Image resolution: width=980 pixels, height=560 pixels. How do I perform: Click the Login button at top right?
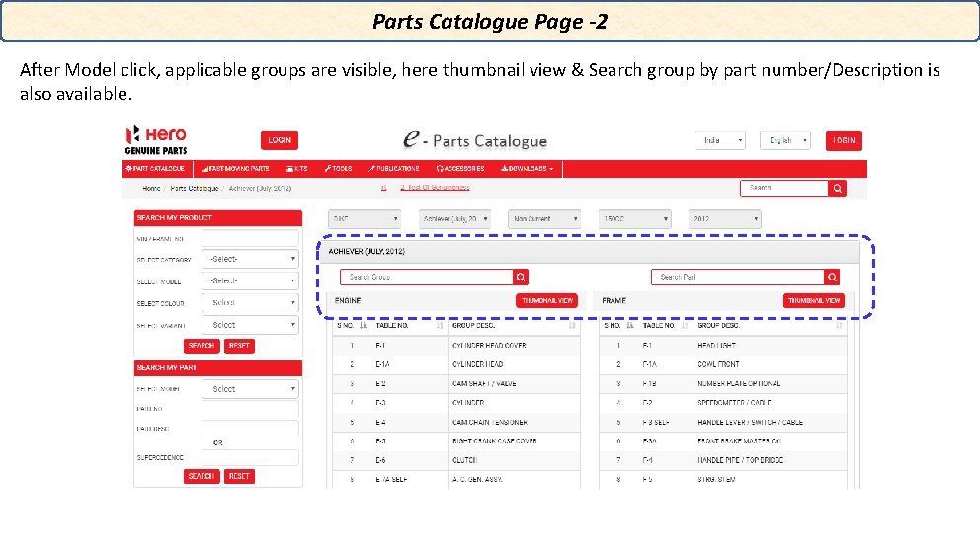[844, 141]
